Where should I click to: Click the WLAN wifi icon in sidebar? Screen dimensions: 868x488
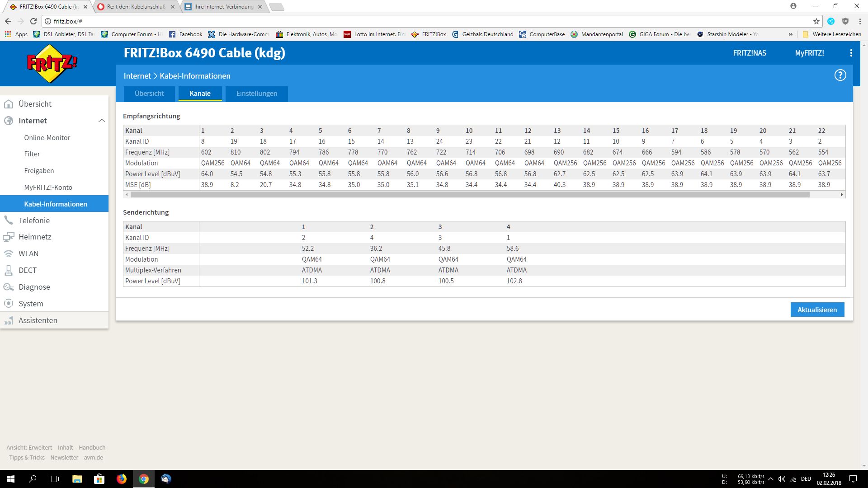tap(9, 253)
